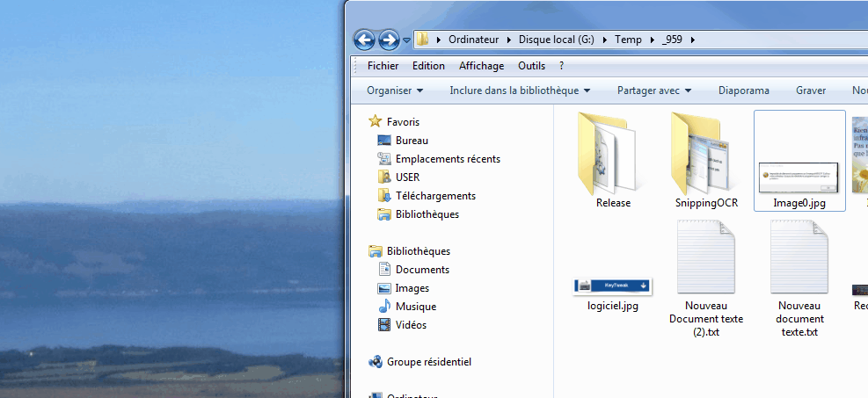Select Nouveau Document texte (2).txt file icon

point(706,257)
